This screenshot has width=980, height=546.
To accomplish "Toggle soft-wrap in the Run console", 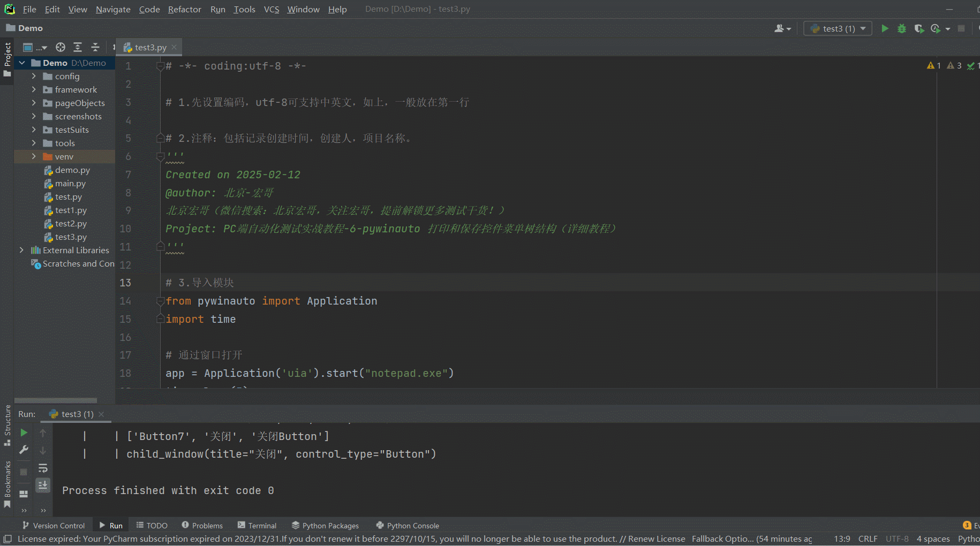I will [43, 468].
